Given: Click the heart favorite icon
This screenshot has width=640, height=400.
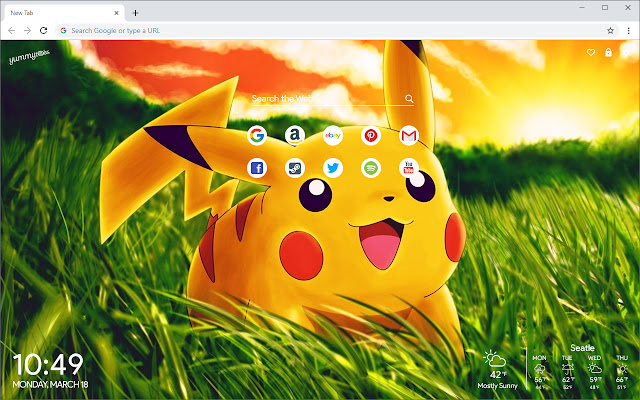Looking at the screenshot, I should coord(591,53).
